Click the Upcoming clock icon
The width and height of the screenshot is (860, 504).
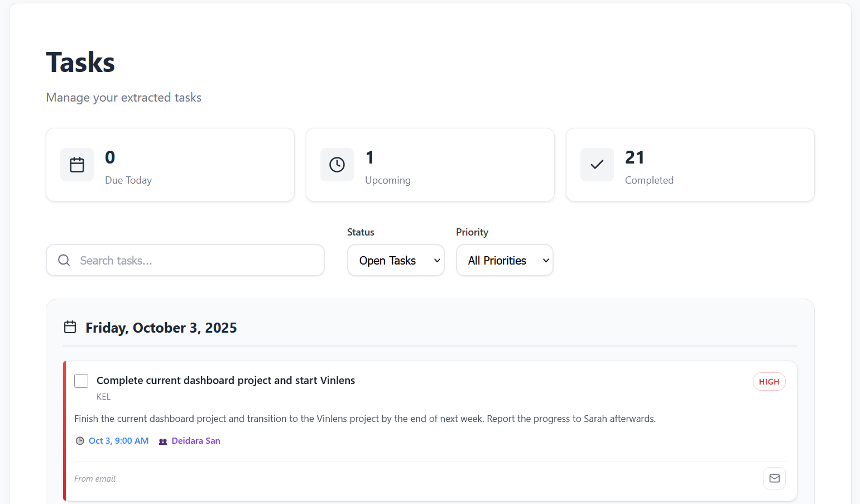tap(337, 164)
